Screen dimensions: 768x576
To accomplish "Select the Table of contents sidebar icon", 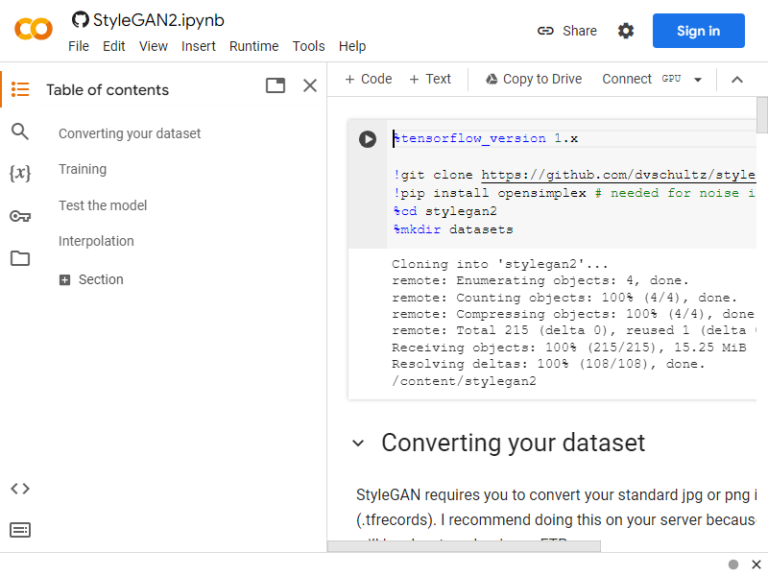I will tap(20, 89).
